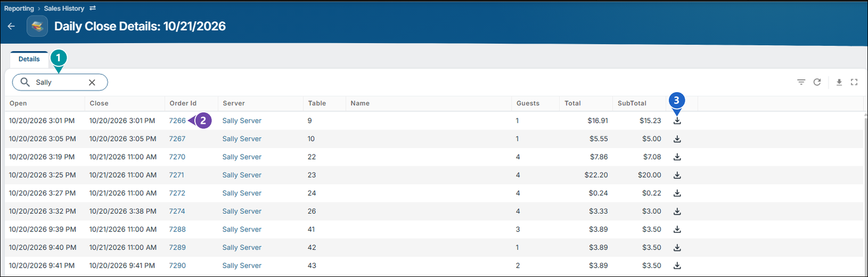The image size is (868, 277).
Task: Open Sally Server link in table 22 row
Action: [x=242, y=157]
